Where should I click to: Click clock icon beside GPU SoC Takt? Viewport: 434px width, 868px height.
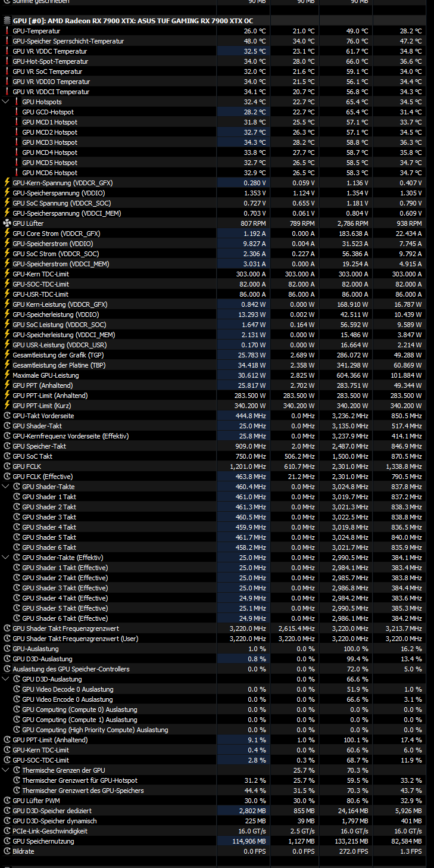[x=7, y=456]
